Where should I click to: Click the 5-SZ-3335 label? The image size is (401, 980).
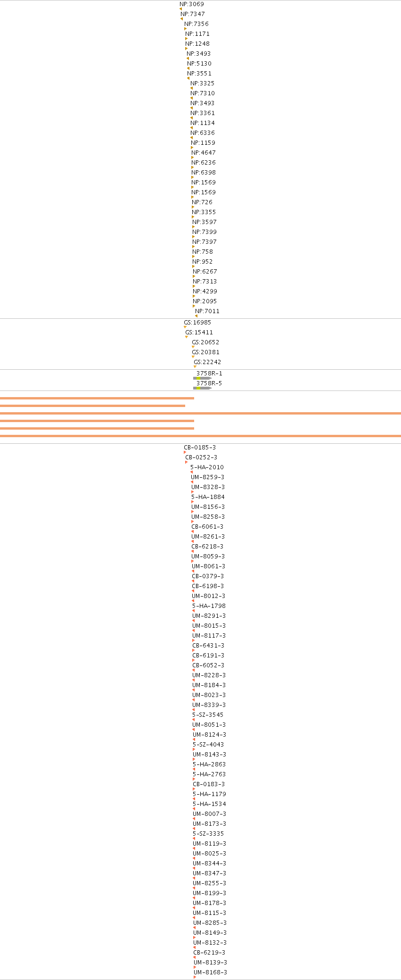208,834
